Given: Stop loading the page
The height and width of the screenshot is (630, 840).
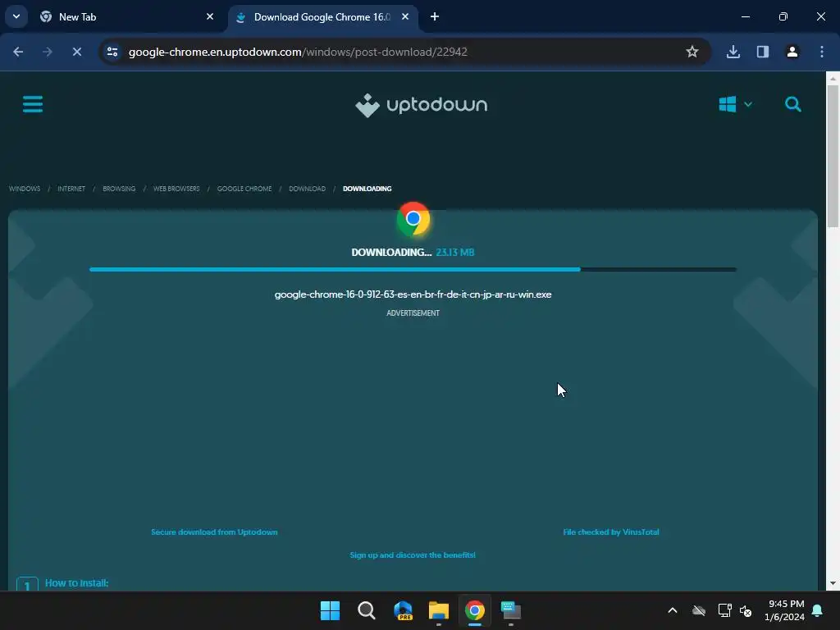Looking at the screenshot, I should [77, 52].
